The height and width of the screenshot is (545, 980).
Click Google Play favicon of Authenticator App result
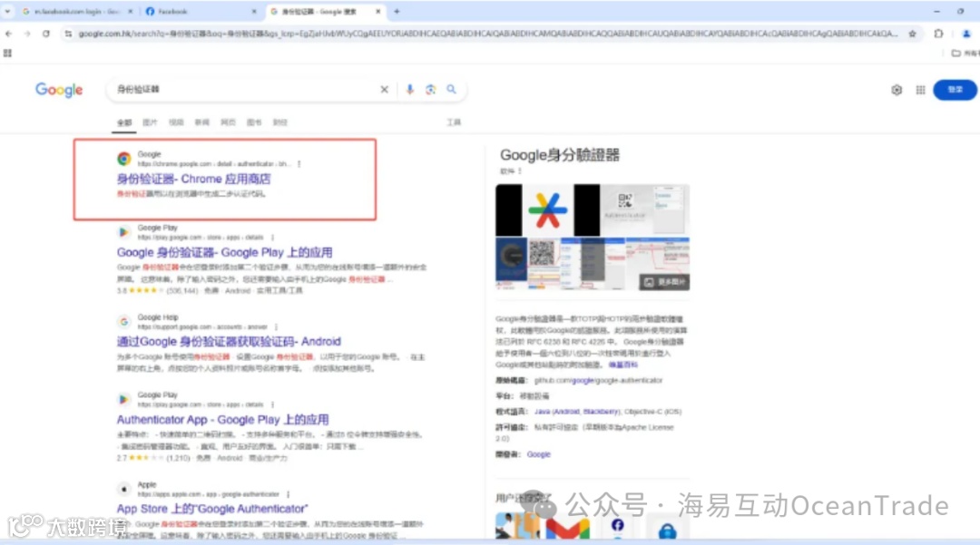tap(123, 400)
